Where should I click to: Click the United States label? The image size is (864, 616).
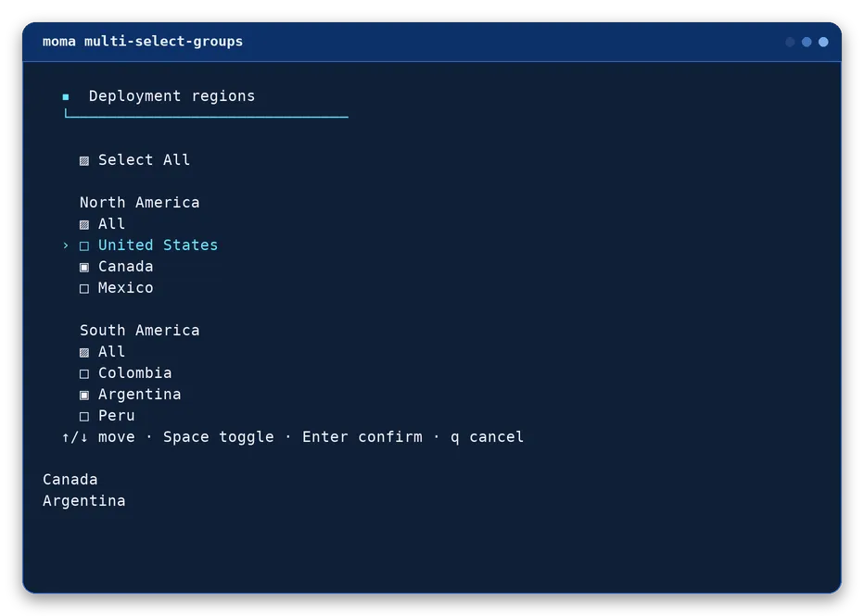(x=159, y=245)
